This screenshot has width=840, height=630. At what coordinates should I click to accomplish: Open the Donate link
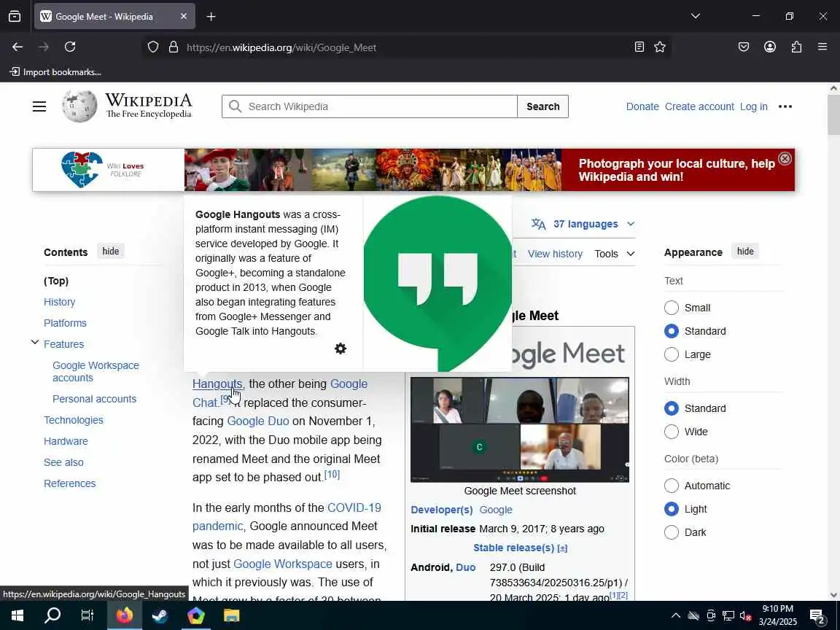click(x=642, y=106)
